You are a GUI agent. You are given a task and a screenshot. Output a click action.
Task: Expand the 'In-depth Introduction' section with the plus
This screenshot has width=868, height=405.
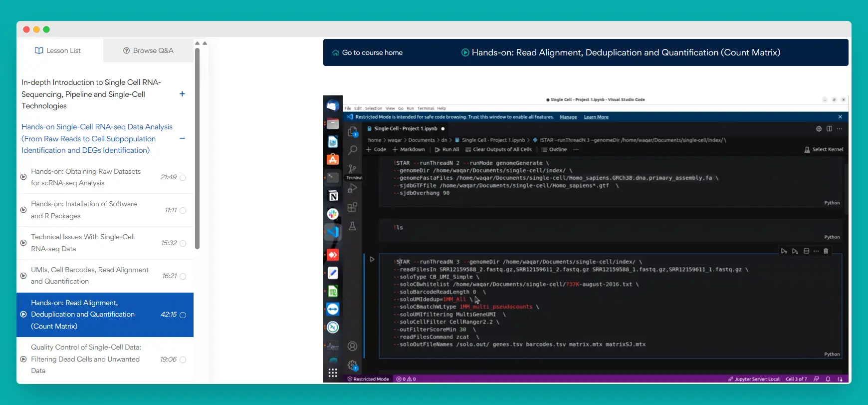point(182,94)
